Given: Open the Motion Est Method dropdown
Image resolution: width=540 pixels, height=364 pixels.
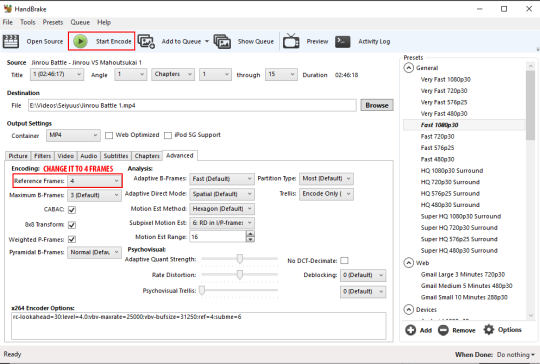Looking at the screenshot, I should click(x=222, y=209).
